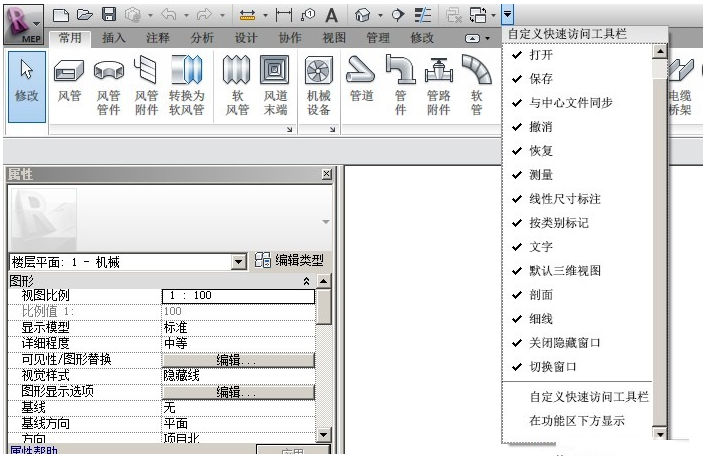Image resolution: width=708 pixels, height=456 pixels.
Task: Uncheck 与中心文件同步 menu entry
Action: [x=578, y=103]
